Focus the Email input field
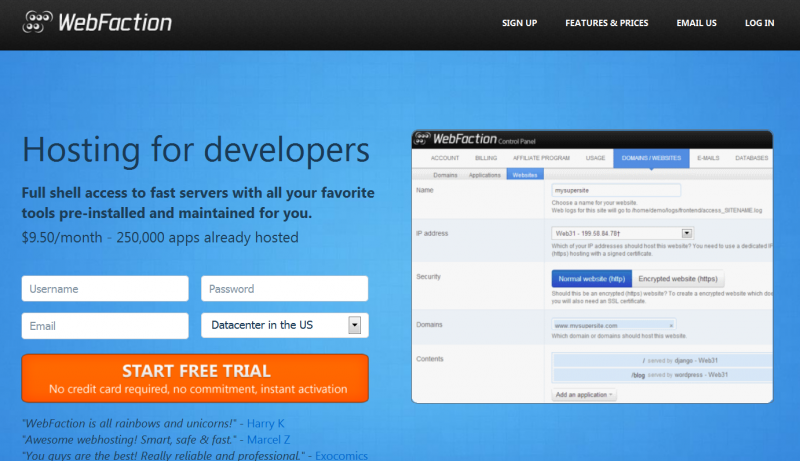The image size is (800, 461). click(x=105, y=326)
